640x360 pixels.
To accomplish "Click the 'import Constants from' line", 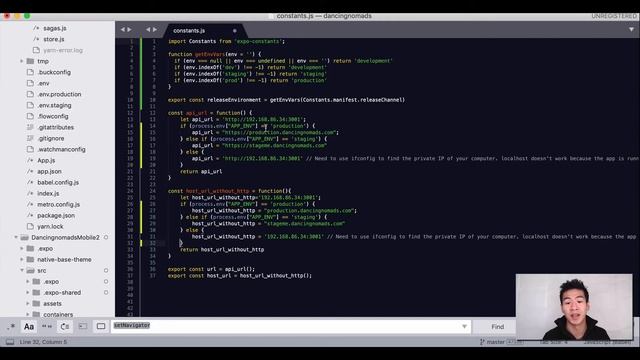I will pyautogui.click(x=226, y=41).
